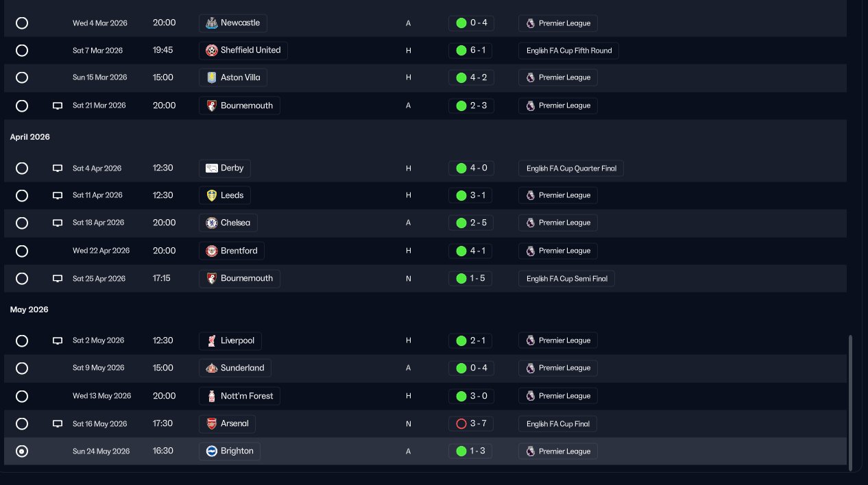Click the red loss indicator for Arsenal match

coord(461,423)
